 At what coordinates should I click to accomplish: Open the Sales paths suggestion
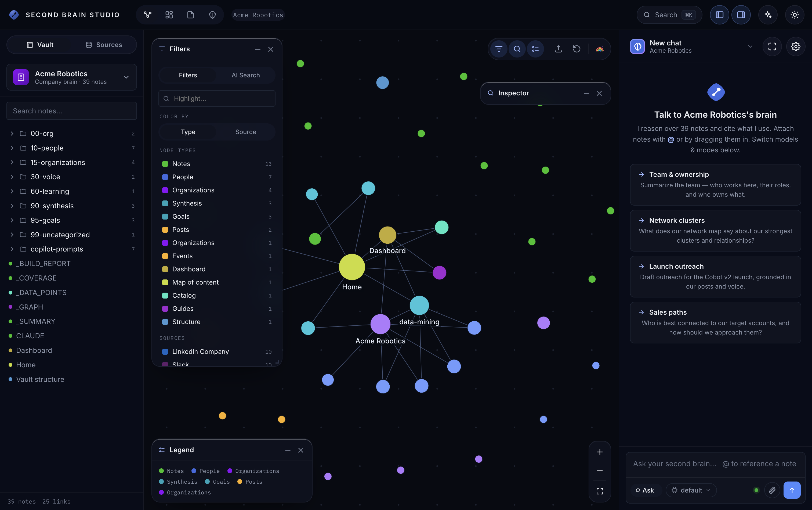715,322
